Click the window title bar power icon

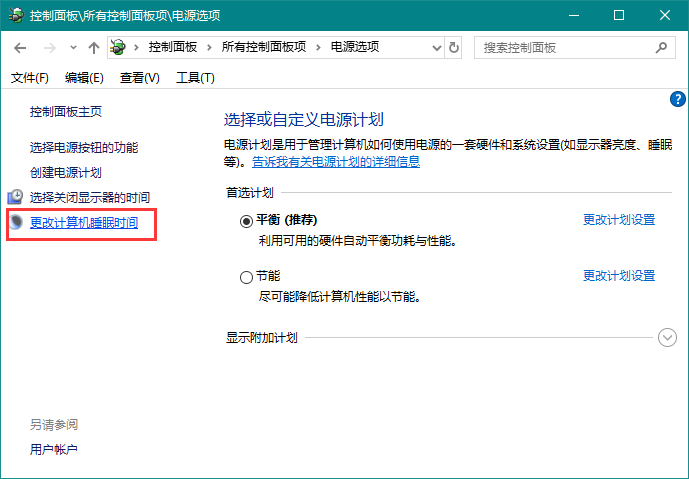click(16, 15)
